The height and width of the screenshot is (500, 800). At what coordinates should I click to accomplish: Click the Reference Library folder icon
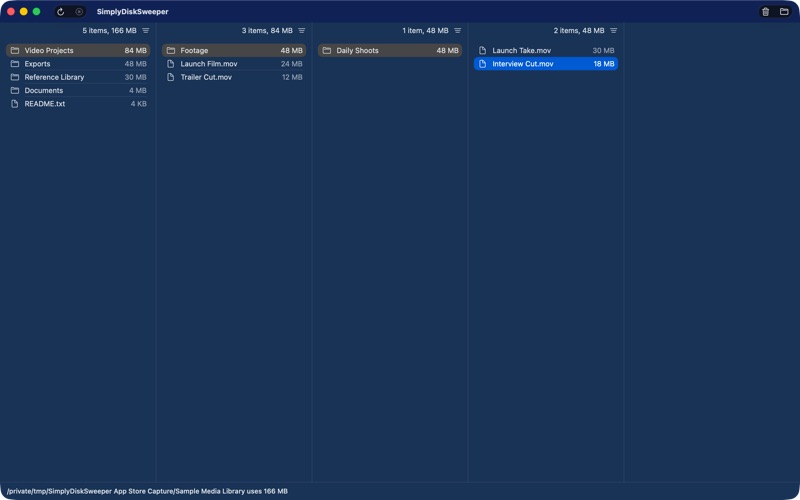click(x=15, y=77)
